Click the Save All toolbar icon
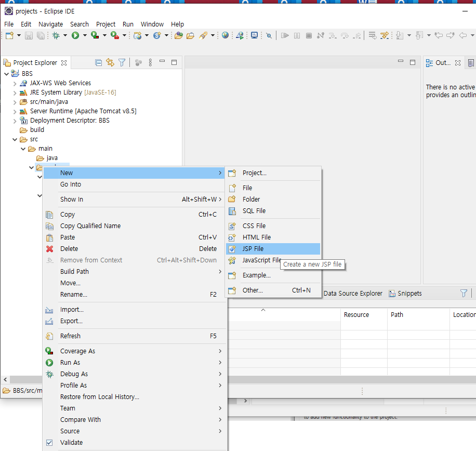This screenshot has height=451, width=476. pos(41,35)
